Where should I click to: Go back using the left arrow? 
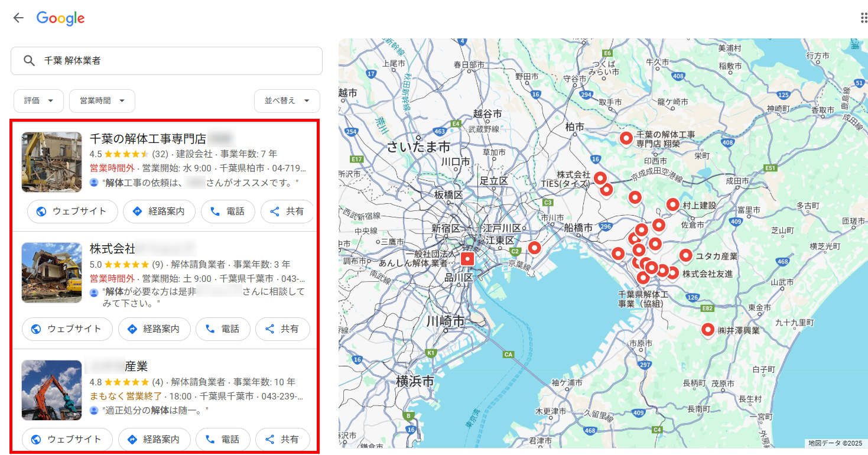point(18,18)
